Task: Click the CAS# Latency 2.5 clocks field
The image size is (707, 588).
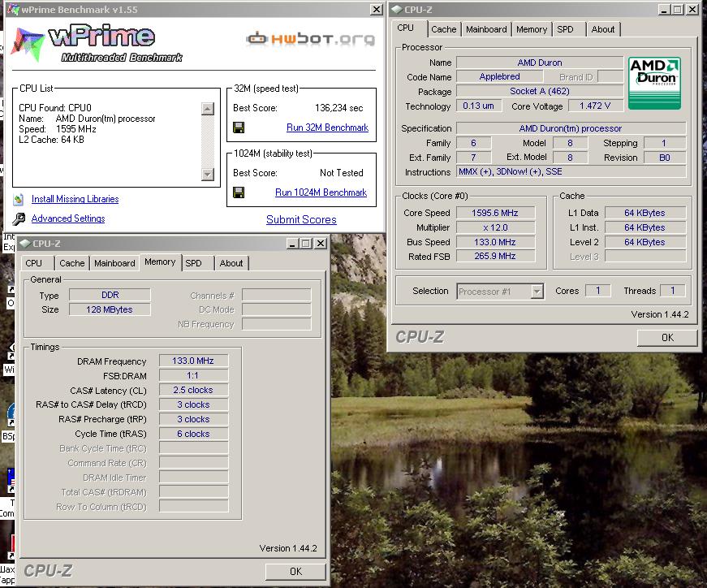Action: [193, 390]
